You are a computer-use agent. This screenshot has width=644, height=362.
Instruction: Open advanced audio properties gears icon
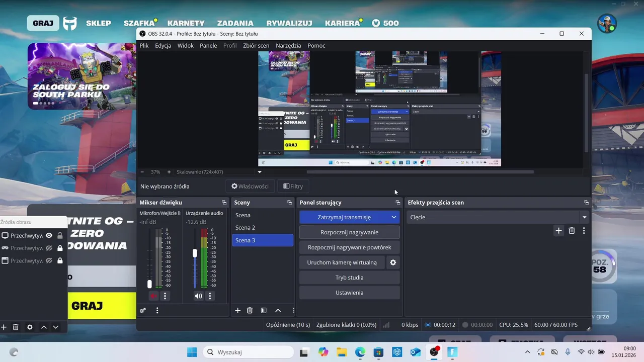pos(143,311)
